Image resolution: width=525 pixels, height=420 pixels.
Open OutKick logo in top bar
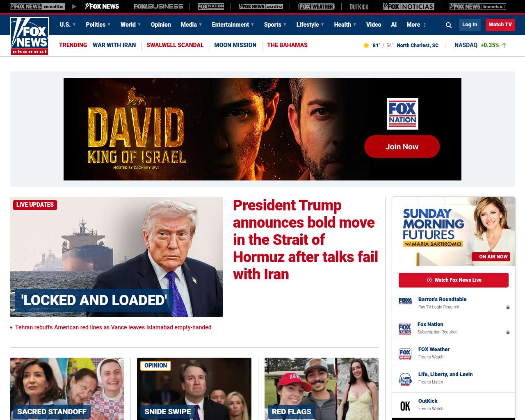359,7
